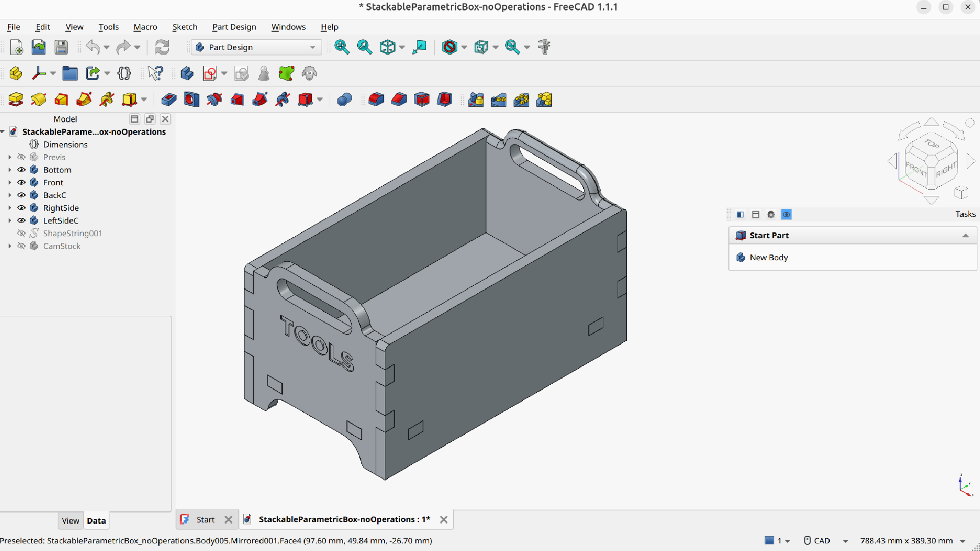The image size is (980, 551).
Task: Select the Groove tool
Action: 214,99
